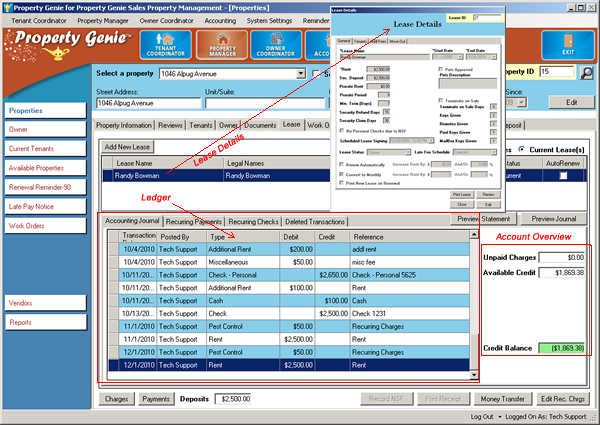Toggle the Pets Approved checkbox in Lease Details

click(440, 69)
